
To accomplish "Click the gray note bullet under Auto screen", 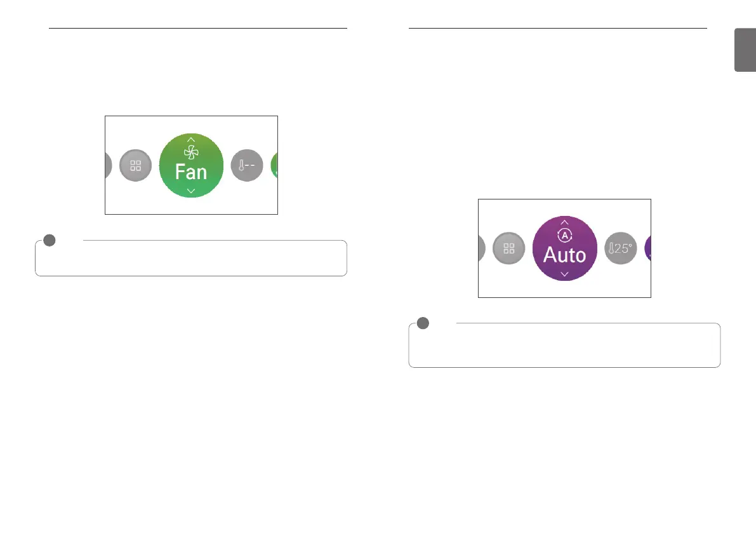I will (422, 323).
